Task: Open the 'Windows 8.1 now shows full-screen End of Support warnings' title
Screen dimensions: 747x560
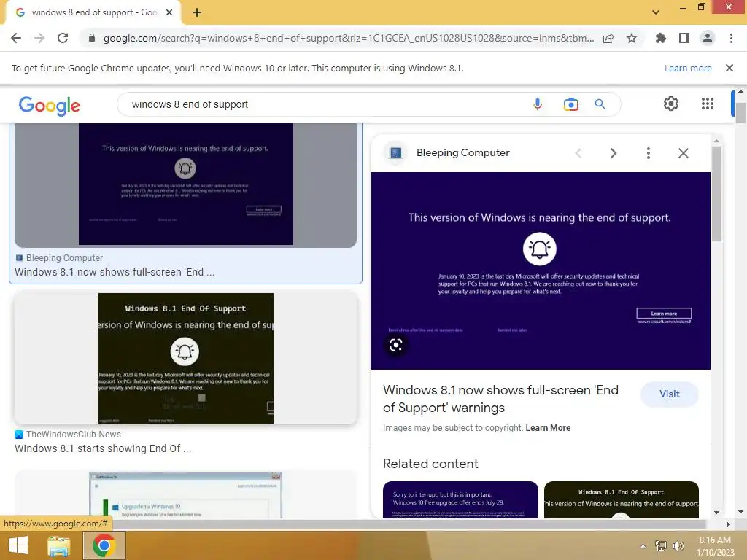Action: click(500, 399)
